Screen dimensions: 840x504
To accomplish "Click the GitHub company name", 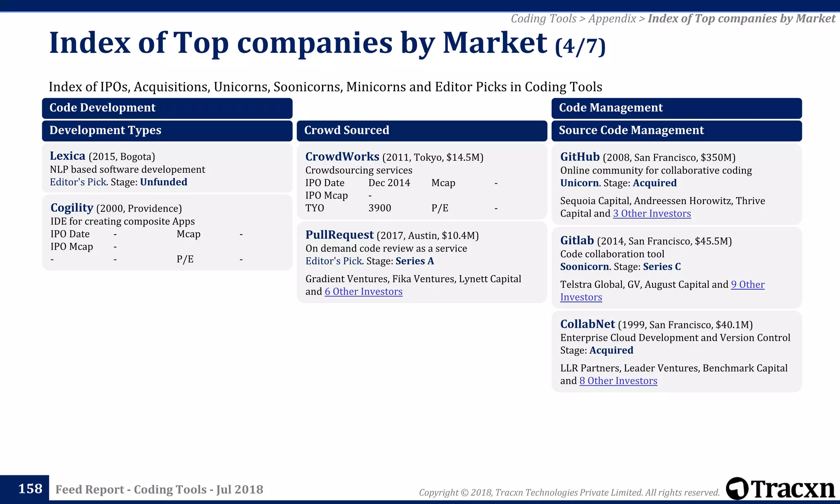I will coord(580,157).
